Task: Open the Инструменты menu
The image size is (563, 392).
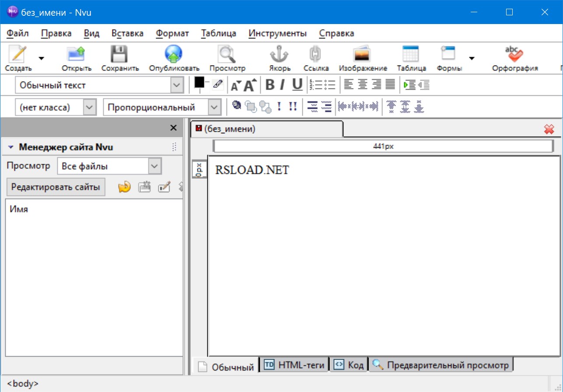Action: (277, 33)
